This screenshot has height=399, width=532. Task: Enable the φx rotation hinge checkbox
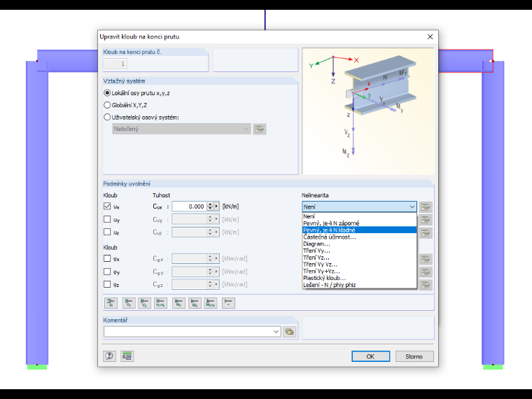[x=107, y=258]
